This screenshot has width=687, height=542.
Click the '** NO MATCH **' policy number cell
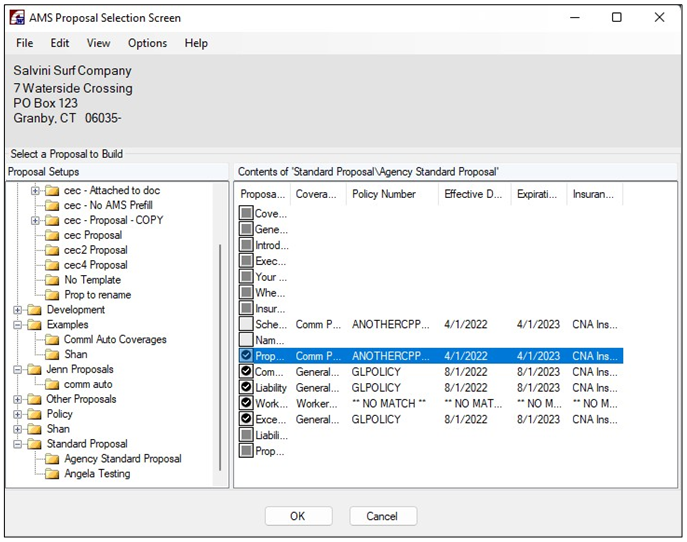(389, 404)
